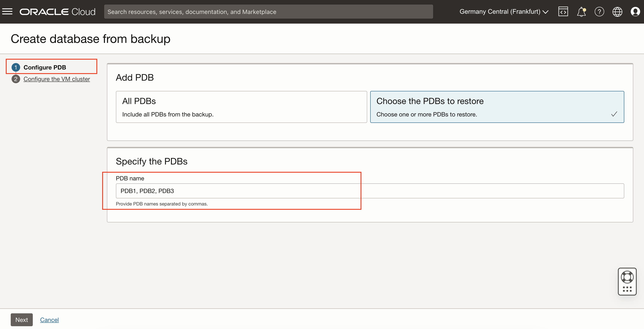Select Choose the PDBs to restore card
644x329 pixels.
[497, 107]
